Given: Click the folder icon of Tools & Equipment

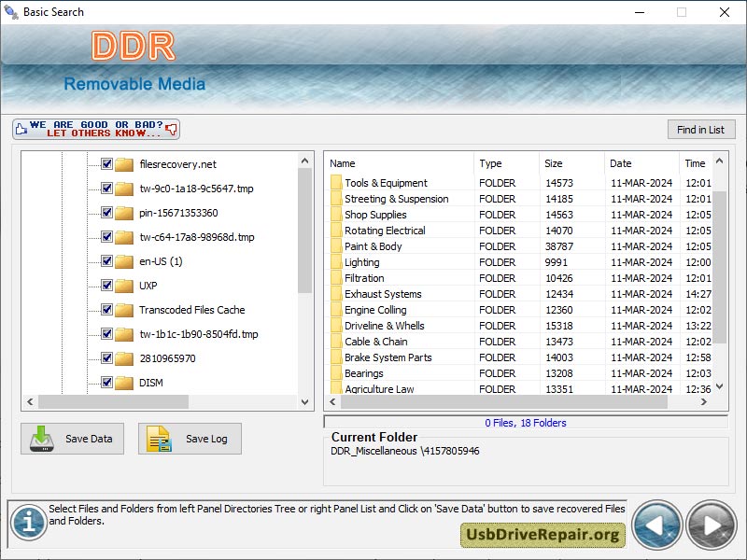Looking at the screenshot, I should pyautogui.click(x=336, y=183).
